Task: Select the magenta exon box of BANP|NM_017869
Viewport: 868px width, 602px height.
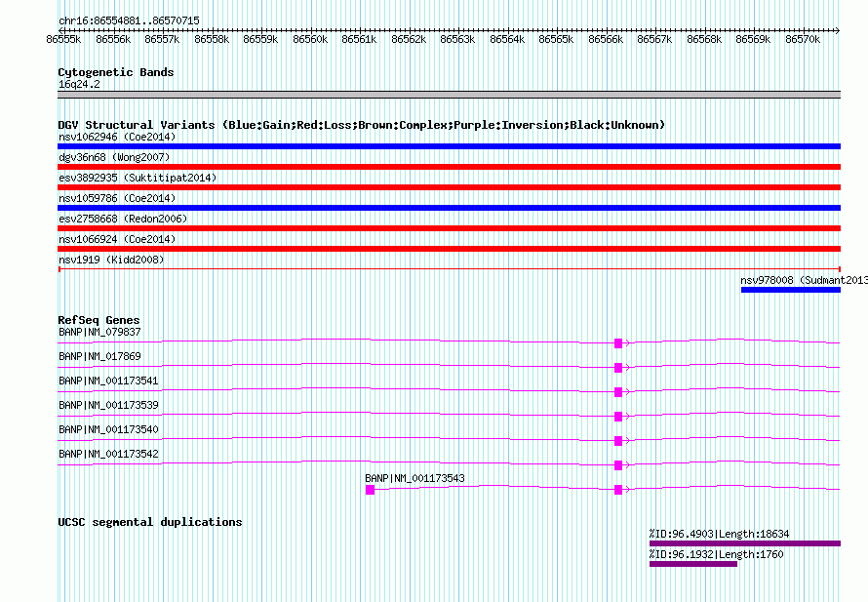Action: (618, 368)
